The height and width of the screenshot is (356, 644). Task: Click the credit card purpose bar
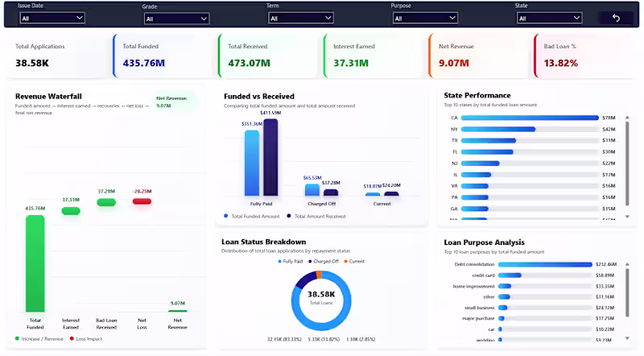510,275
